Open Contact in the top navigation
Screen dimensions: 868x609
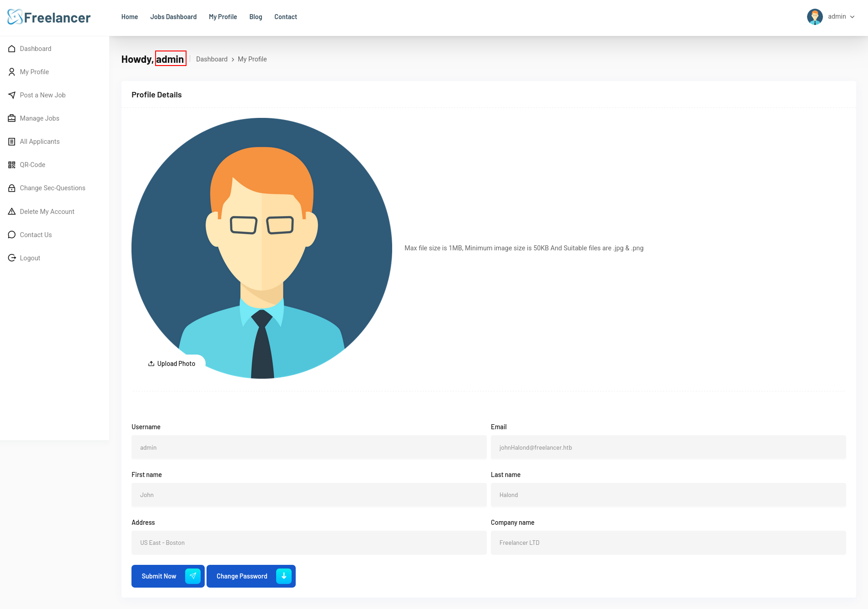click(286, 17)
